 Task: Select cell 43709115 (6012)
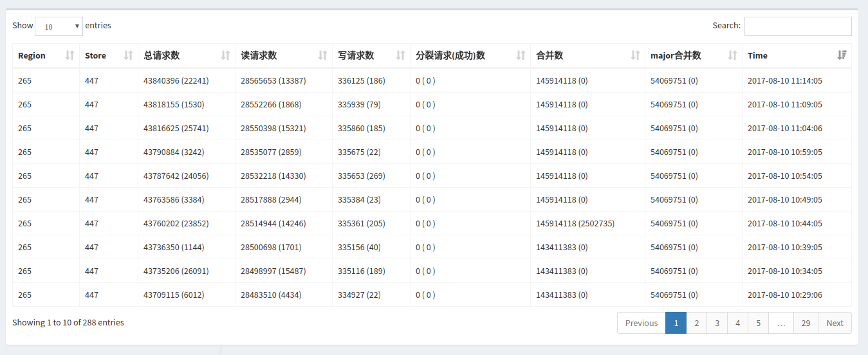[x=174, y=295]
